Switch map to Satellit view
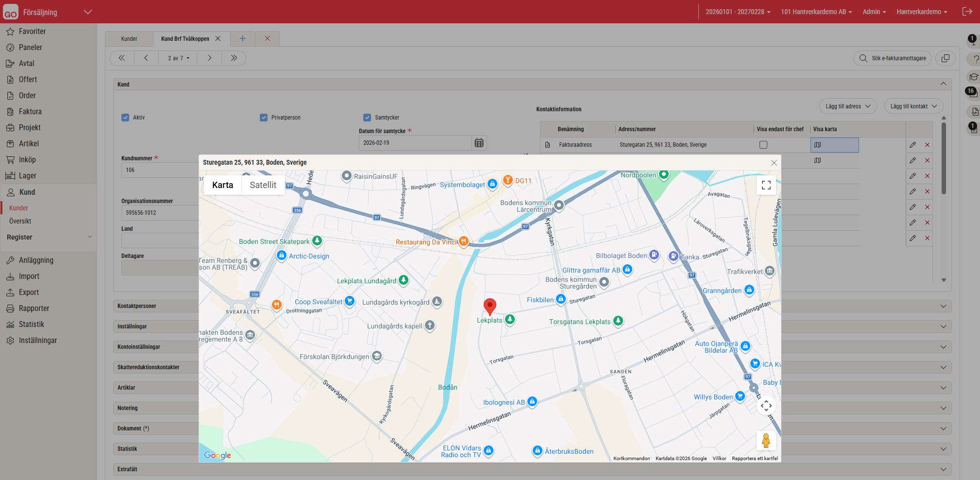 tap(263, 185)
